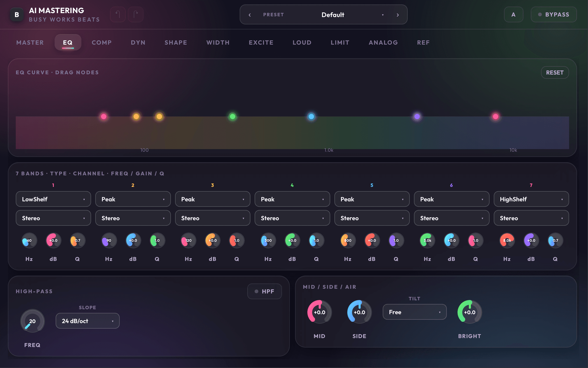The width and height of the screenshot is (588, 368).
Task: Click the undo arrow icon
Action: click(118, 14)
